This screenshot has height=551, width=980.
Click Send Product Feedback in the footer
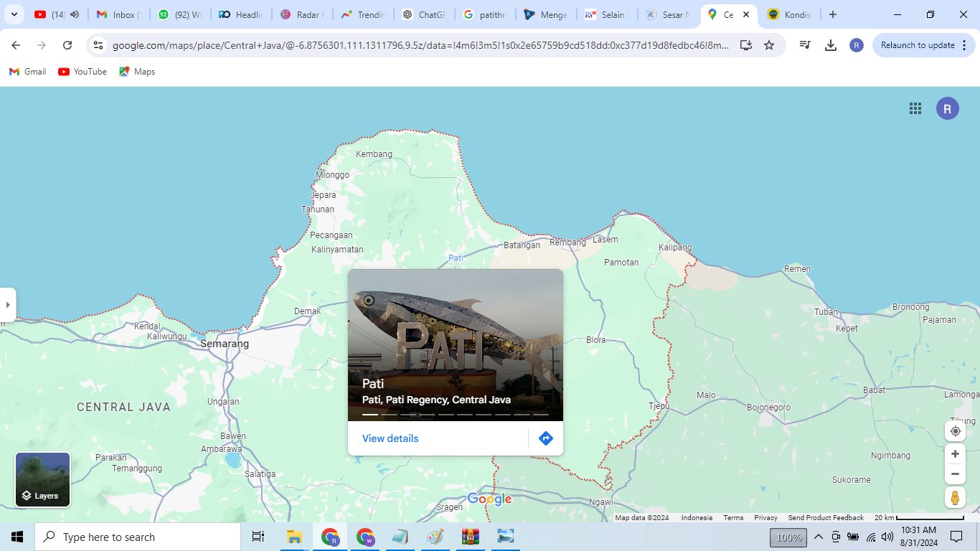coord(826,518)
